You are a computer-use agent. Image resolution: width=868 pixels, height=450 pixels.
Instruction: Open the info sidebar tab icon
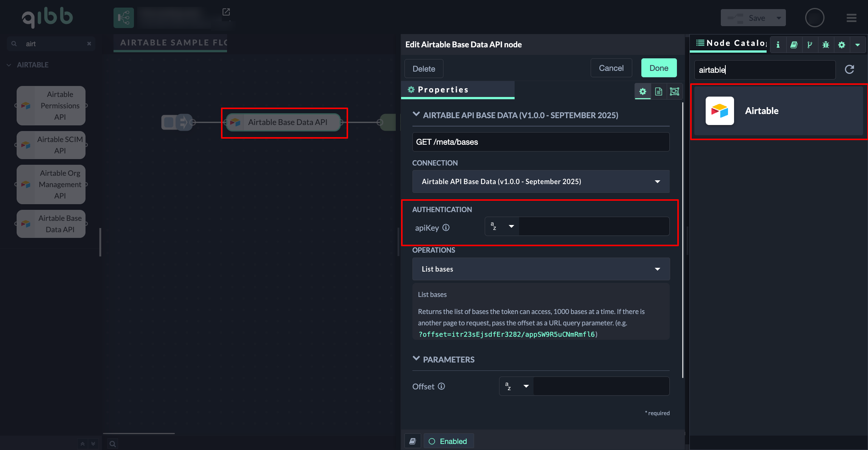point(778,45)
